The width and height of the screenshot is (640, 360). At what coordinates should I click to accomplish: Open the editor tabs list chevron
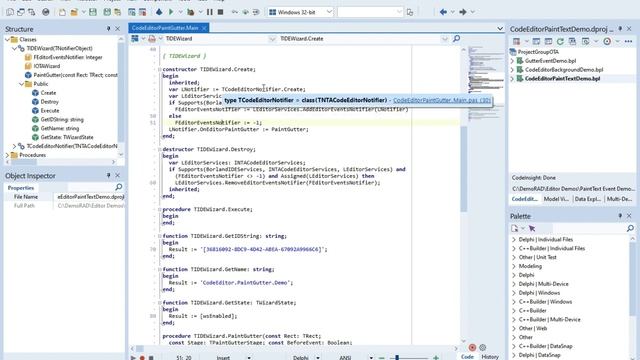coord(500,28)
